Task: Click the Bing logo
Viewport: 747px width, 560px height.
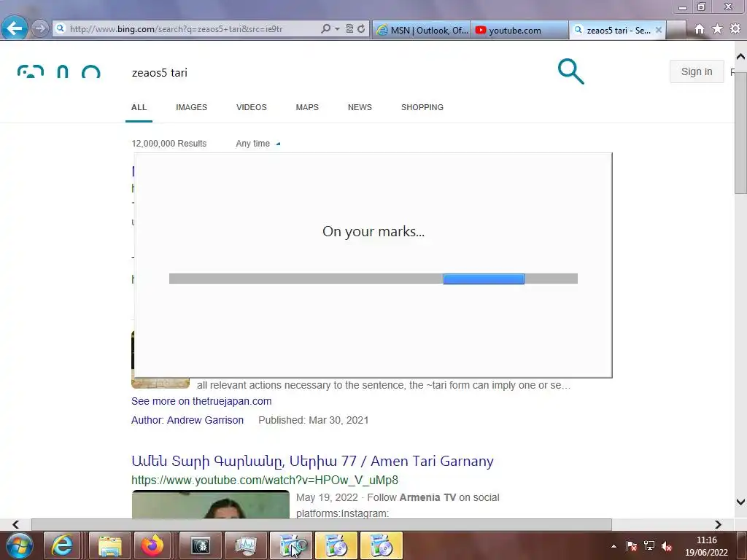Action: click(58, 71)
